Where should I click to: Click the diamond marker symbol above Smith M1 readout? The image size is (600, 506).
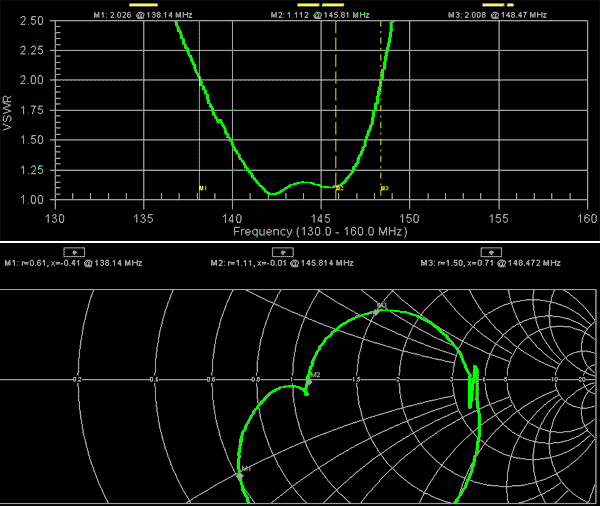click(74, 252)
